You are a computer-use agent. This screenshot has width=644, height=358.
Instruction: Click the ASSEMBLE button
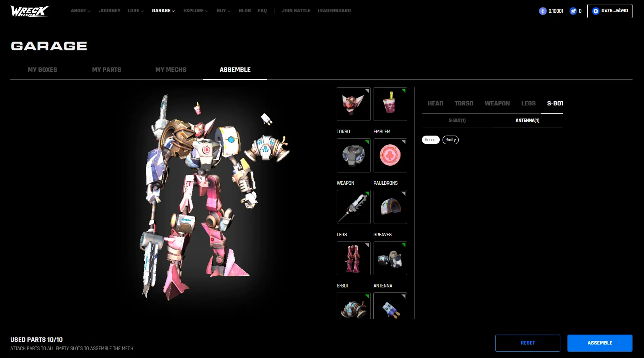600,343
